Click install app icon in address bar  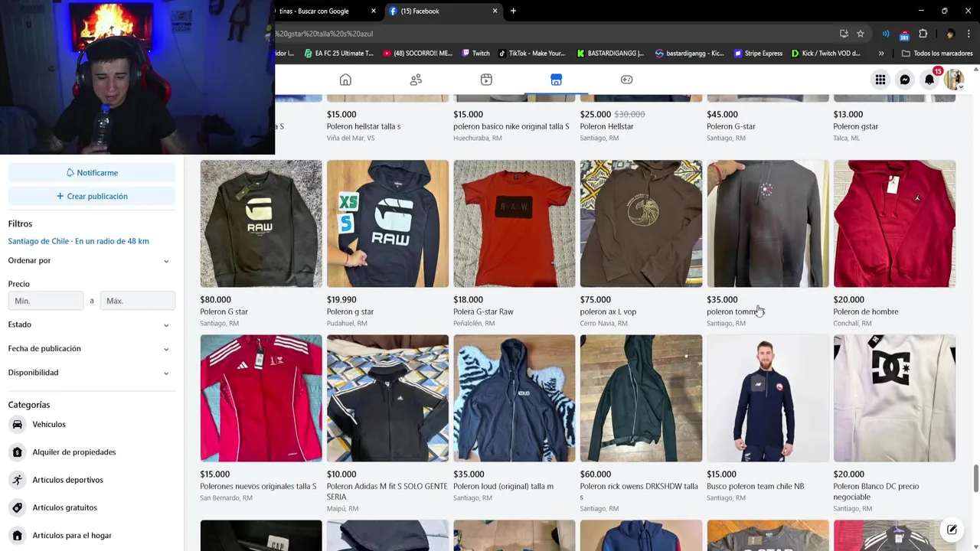pyautogui.click(x=844, y=34)
